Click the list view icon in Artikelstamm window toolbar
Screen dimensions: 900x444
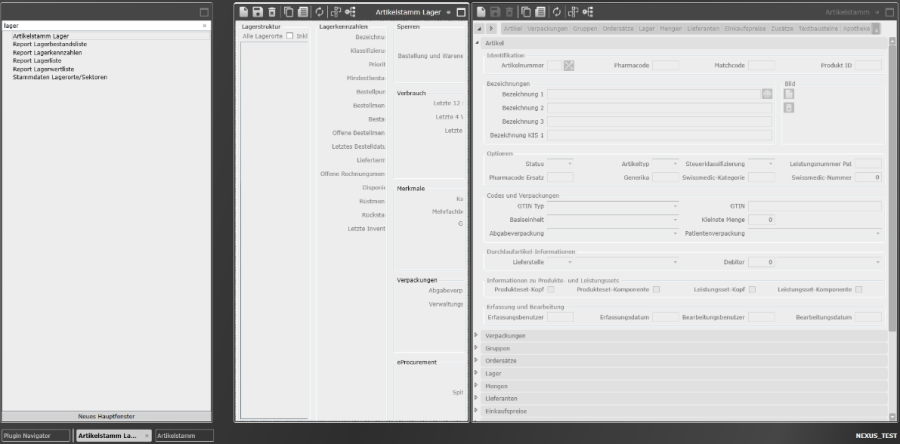540,11
